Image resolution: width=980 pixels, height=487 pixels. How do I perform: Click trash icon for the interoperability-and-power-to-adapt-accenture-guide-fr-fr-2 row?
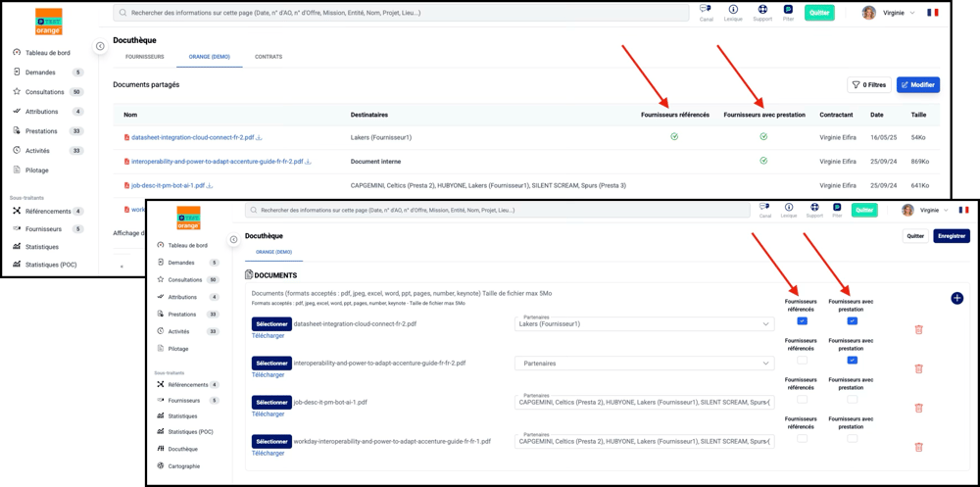[918, 368]
